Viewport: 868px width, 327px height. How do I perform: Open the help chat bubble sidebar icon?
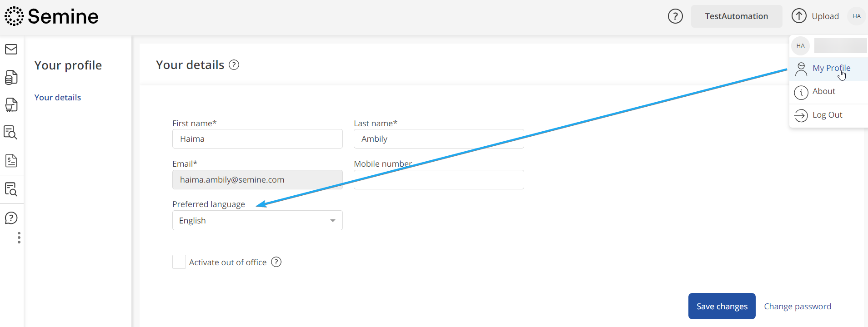(x=11, y=218)
